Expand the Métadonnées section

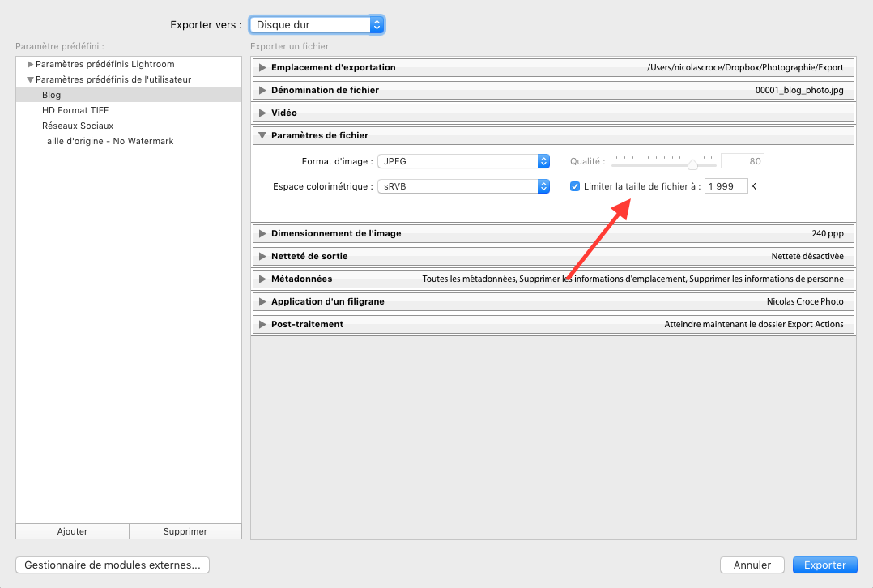(x=262, y=279)
